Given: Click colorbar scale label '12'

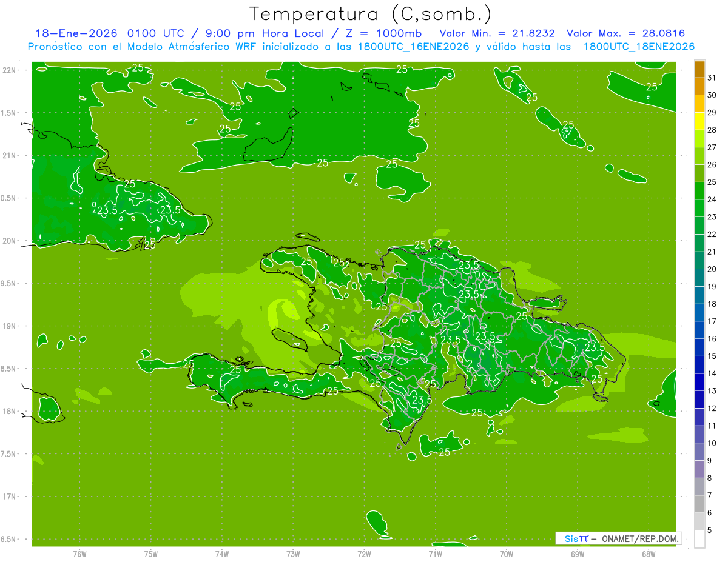Looking at the screenshot, I should (x=712, y=409).
